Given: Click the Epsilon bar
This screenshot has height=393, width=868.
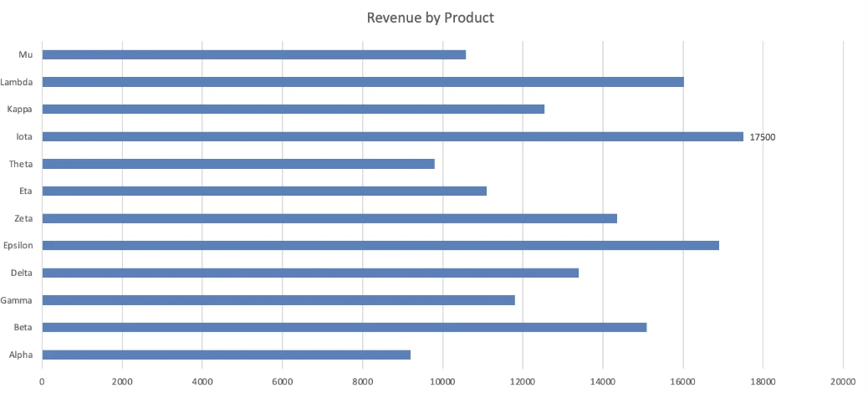Looking at the screenshot, I should tap(380, 245).
